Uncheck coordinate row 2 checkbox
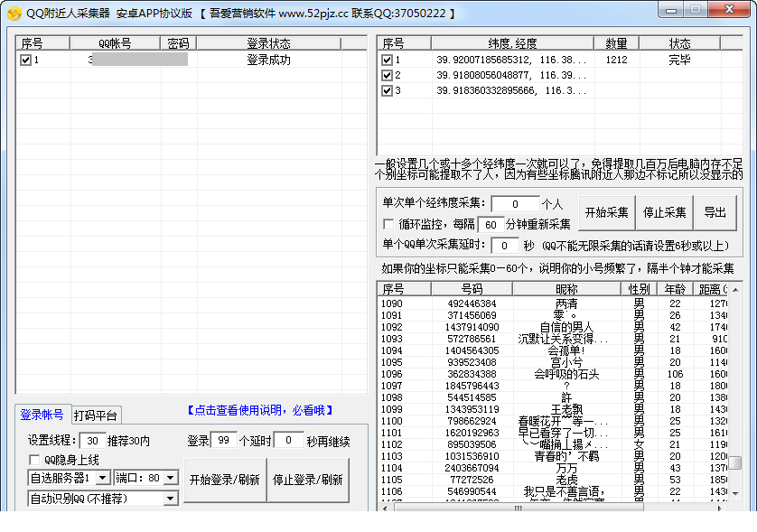This screenshot has height=532, width=757. point(387,75)
